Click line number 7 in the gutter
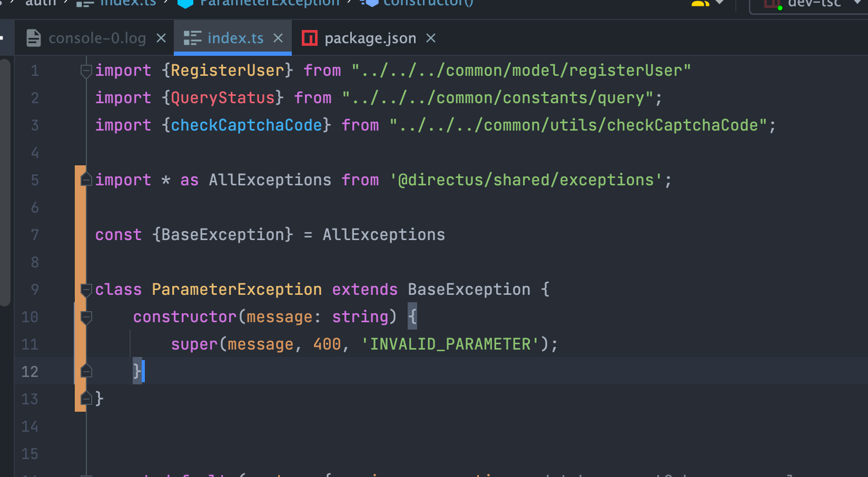 pyautogui.click(x=35, y=235)
